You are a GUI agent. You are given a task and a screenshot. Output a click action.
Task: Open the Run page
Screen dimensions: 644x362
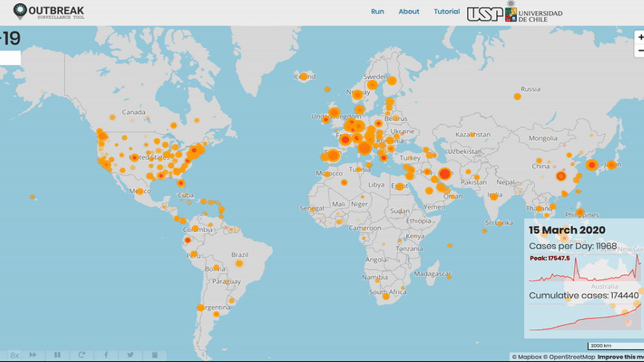377,11
